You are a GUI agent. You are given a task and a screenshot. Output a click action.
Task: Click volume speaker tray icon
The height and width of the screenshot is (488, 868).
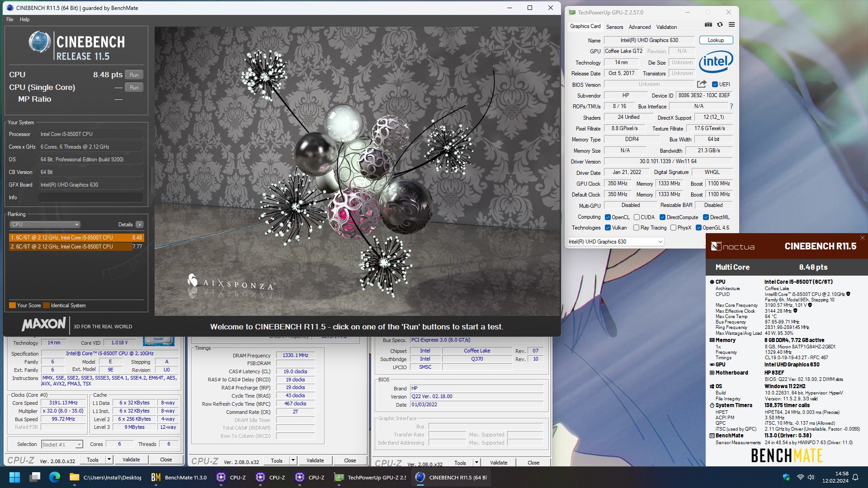pos(811,477)
